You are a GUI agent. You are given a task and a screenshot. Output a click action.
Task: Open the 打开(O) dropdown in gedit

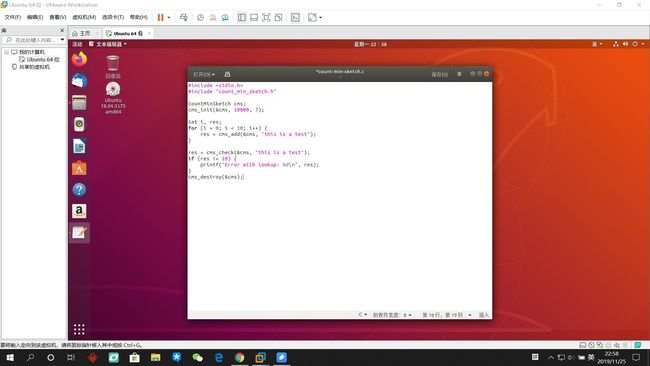(x=204, y=74)
